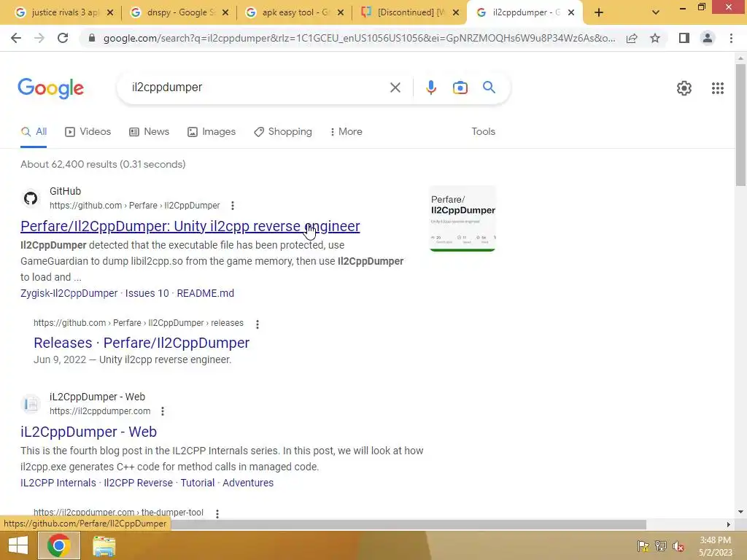Select the Images search filter
Screen dimensions: 747x560
[212, 131]
